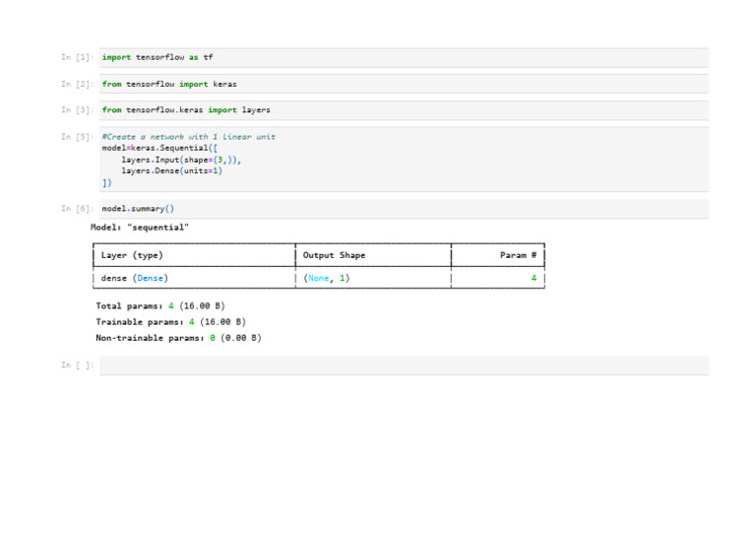756x535 pixels.
Task: Click the 'from tensorflow.keras import layers' cell
Action: tap(404, 110)
